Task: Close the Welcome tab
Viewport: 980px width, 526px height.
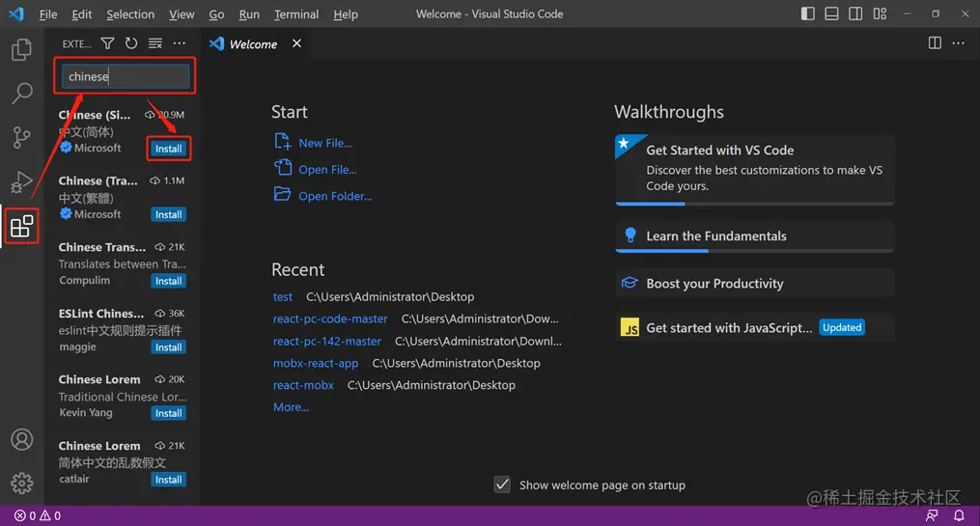Action: [x=296, y=43]
